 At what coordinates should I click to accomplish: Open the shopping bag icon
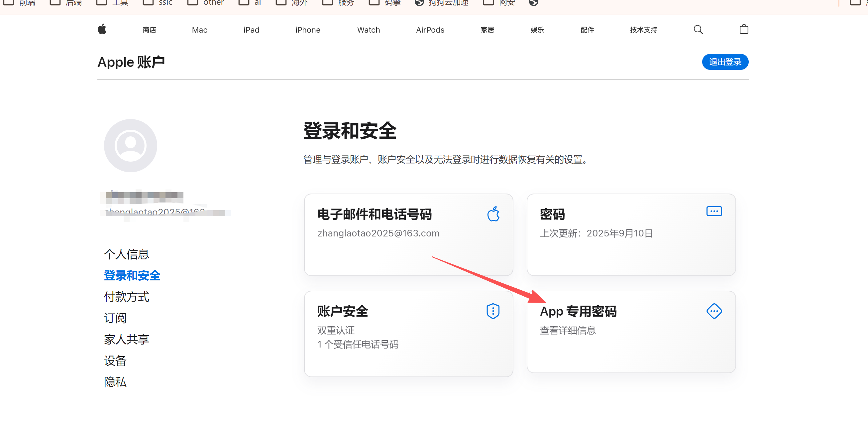coord(744,29)
